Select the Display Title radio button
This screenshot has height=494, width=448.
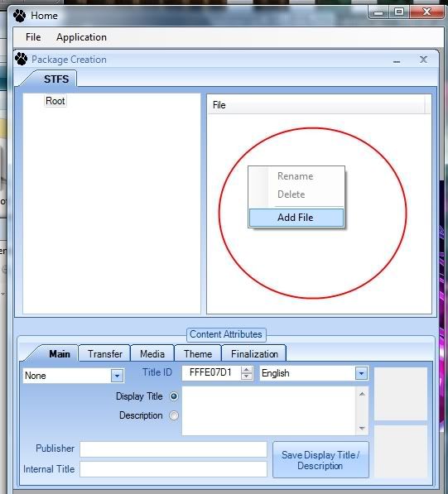pos(174,396)
